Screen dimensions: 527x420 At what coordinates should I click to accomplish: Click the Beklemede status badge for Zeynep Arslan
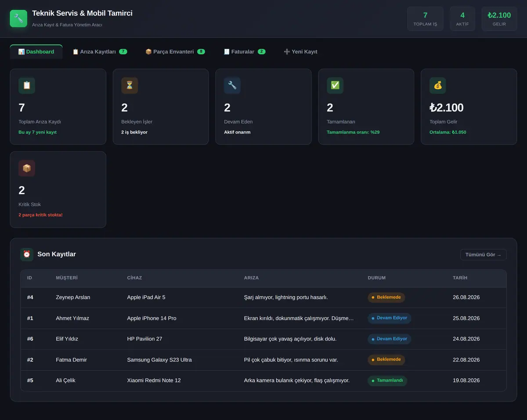[386, 298]
